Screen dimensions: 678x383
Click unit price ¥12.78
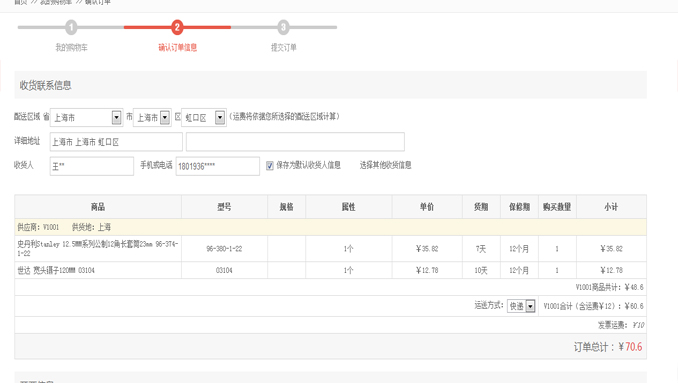pyautogui.click(x=427, y=270)
